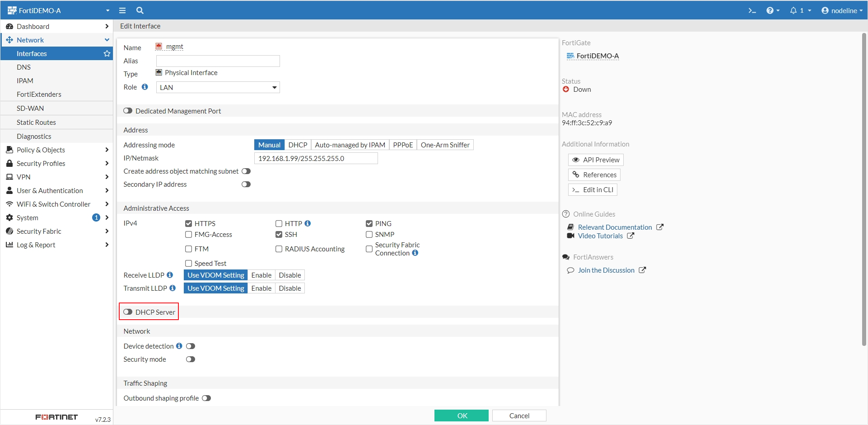Image resolution: width=868 pixels, height=425 pixels.
Task: Open the Role LAN dropdown
Action: 218,87
